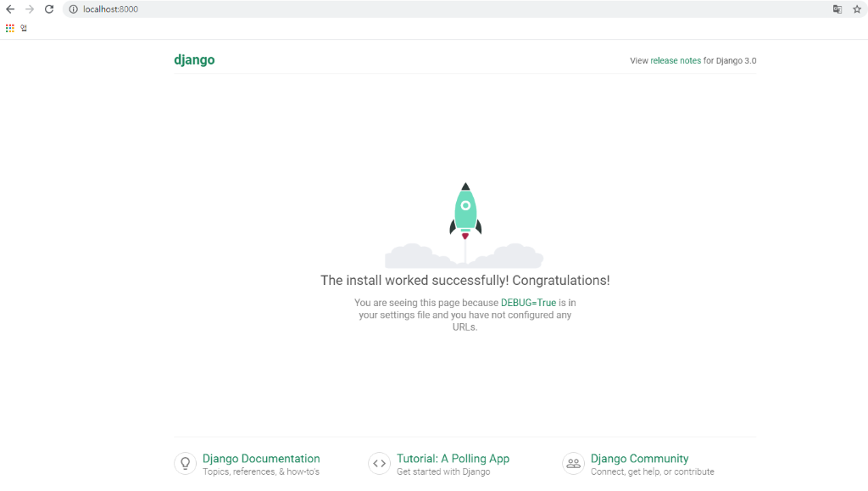This screenshot has height=491, width=868.
Task: Click the browser forward arrow
Action: [x=30, y=9]
